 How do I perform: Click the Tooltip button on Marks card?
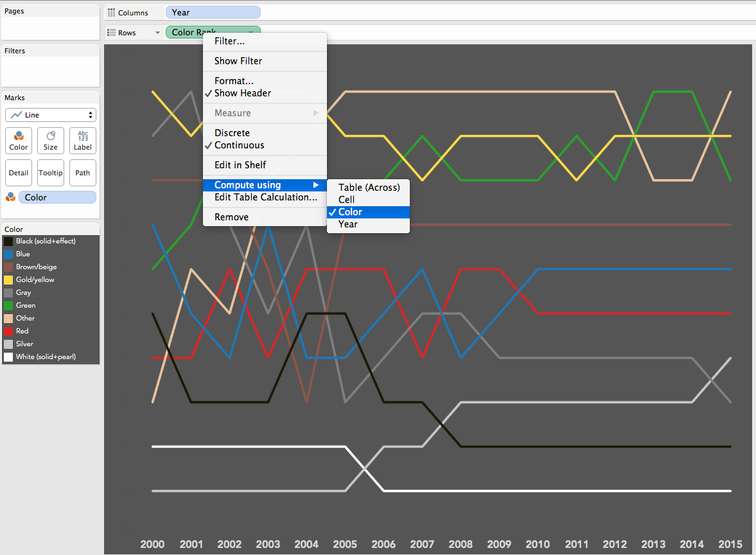point(51,173)
